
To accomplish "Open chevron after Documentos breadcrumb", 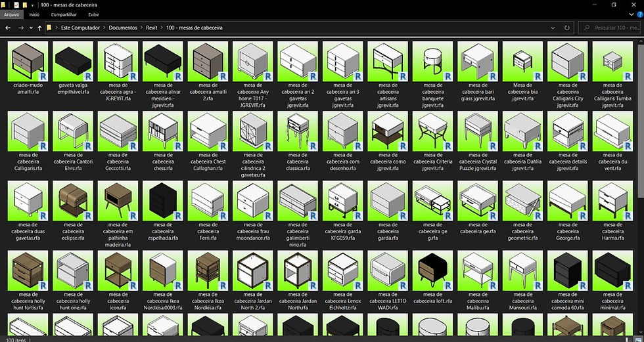I will pyautogui.click(x=142, y=28).
